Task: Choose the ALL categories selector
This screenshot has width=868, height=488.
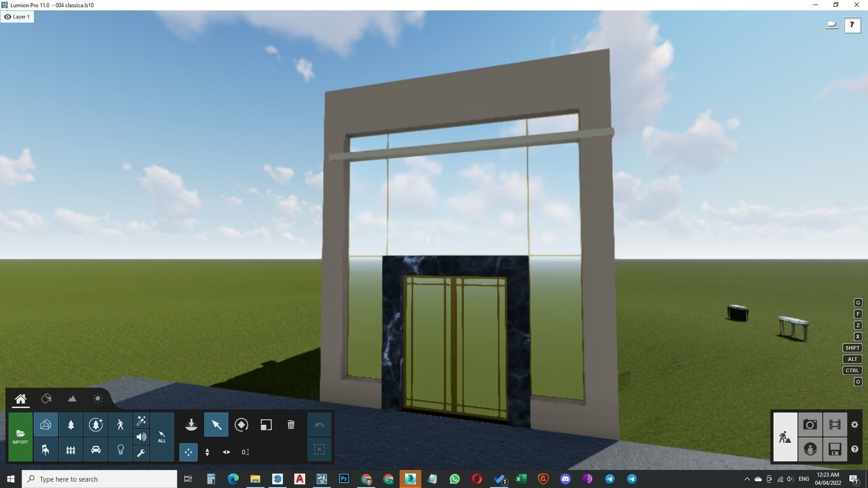Action: tap(162, 436)
